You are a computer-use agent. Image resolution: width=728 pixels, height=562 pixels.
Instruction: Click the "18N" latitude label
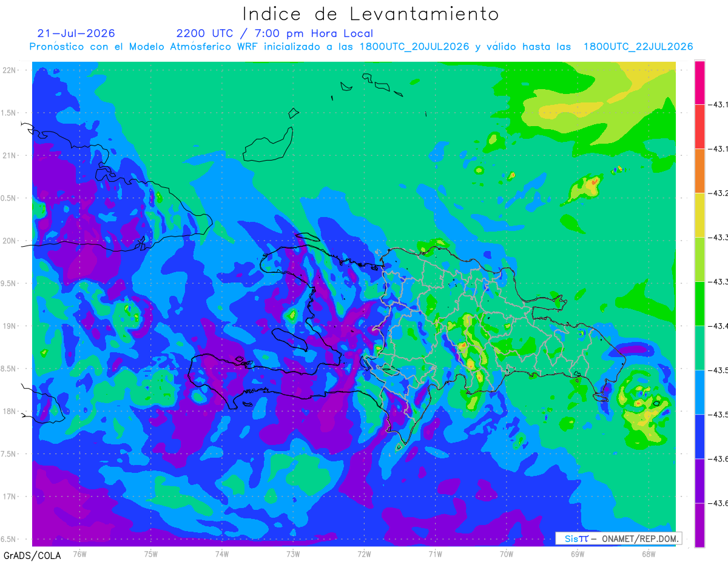click(x=10, y=411)
